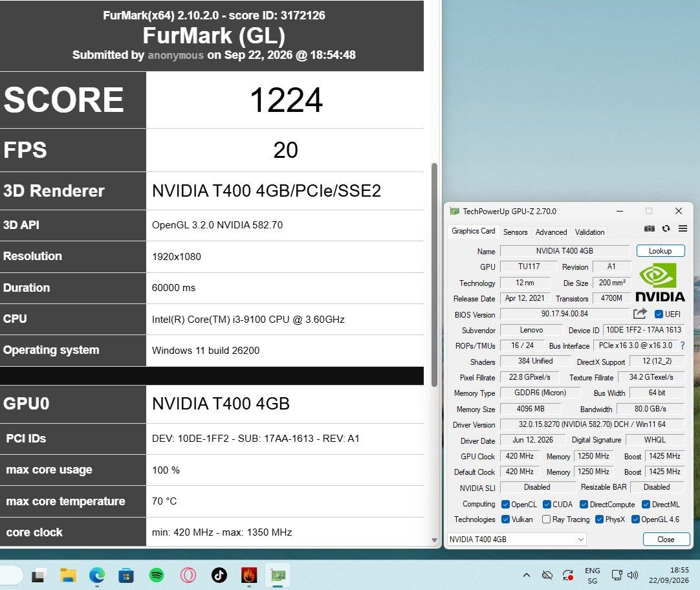Click the Intel Core i3-9100 CPU text
700x590 pixels.
click(248, 320)
